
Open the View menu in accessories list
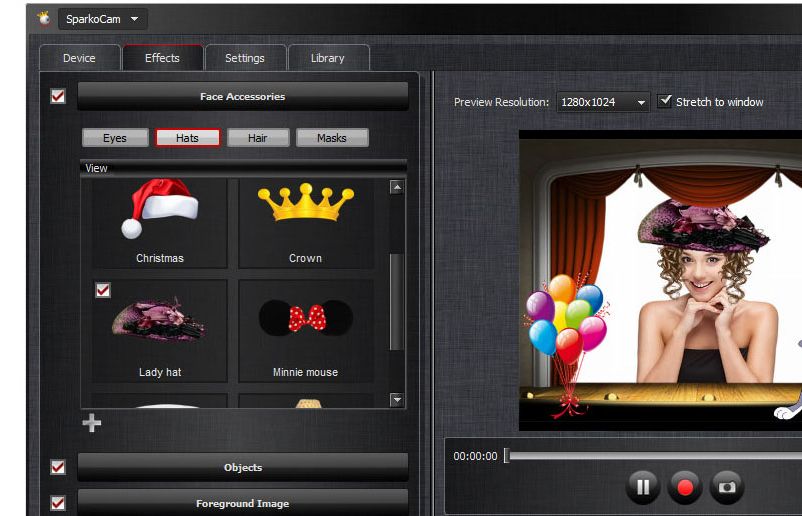coord(96,168)
